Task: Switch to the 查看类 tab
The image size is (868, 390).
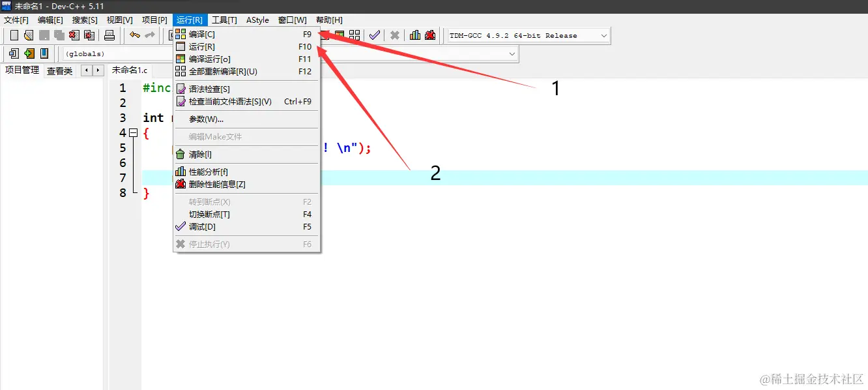Action: tap(60, 70)
